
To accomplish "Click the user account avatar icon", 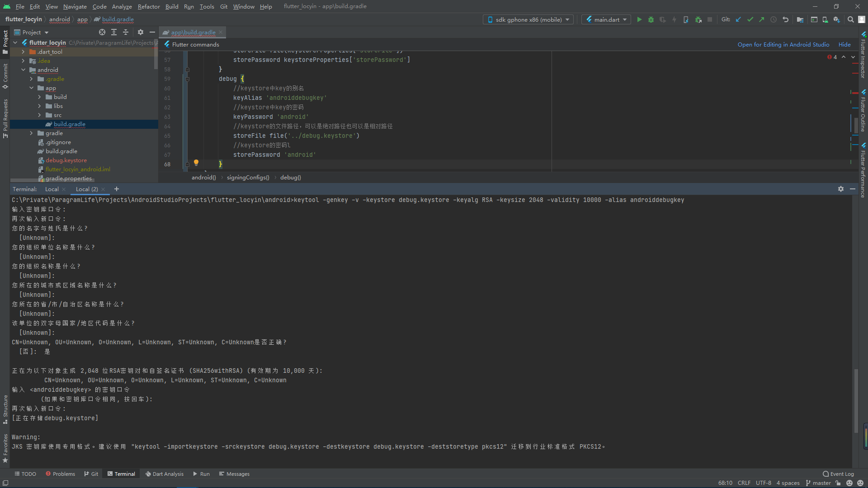I will (x=862, y=19).
